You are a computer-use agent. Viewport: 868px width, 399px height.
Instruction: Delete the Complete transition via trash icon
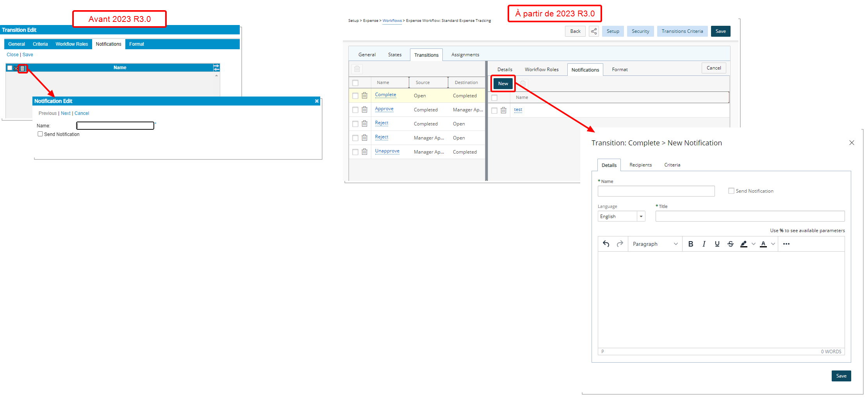point(364,95)
